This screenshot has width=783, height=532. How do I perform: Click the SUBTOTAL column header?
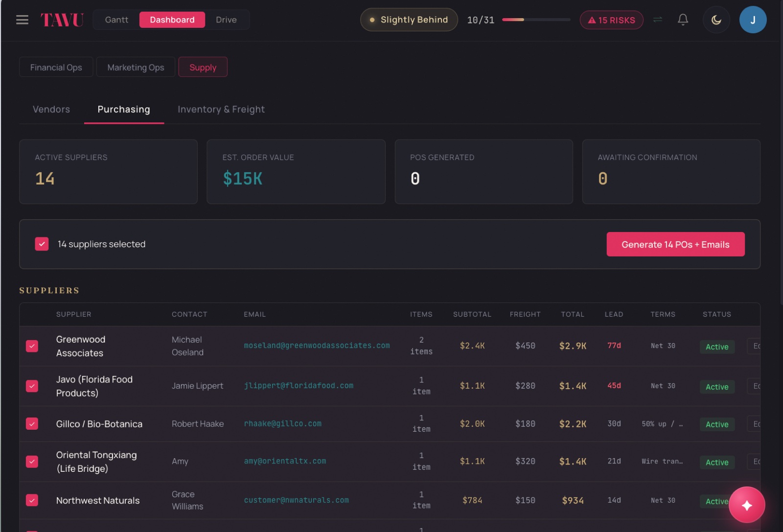point(472,314)
